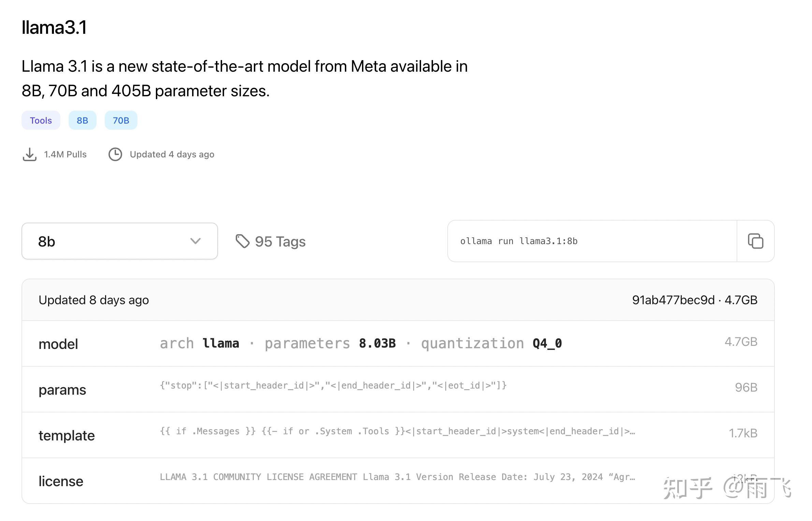This screenshot has height=521, width=812.
Task: Open the license file row
Action: coord(61,481)
